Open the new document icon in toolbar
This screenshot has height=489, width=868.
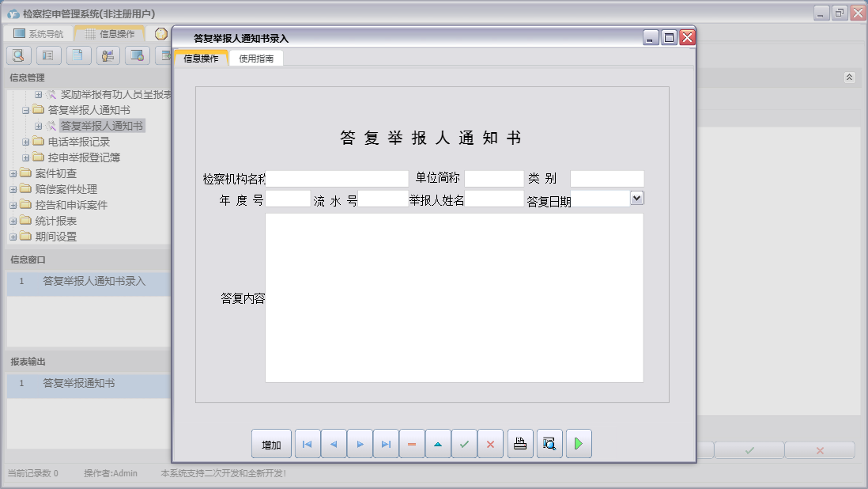click(77, 55)
